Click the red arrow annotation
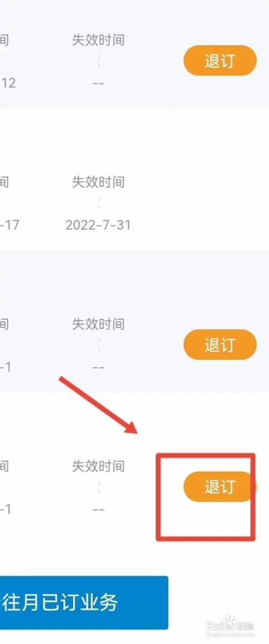The image size is (269, 644). tap(98, 405)
